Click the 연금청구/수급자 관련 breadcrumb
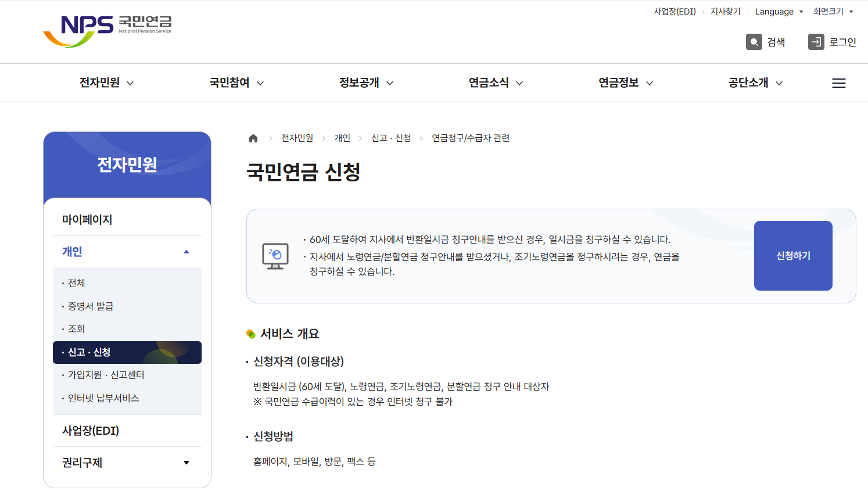Image resolution: width=868 pixels, height=490 pixels. click(471, 138)
